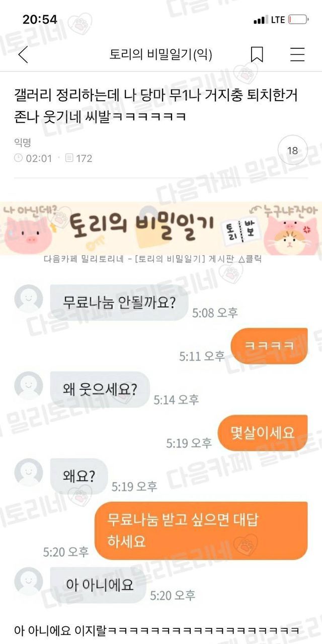Select the 무료나눔 받고 싶으면 대답하세요 bubble

[x=201, y=530]
